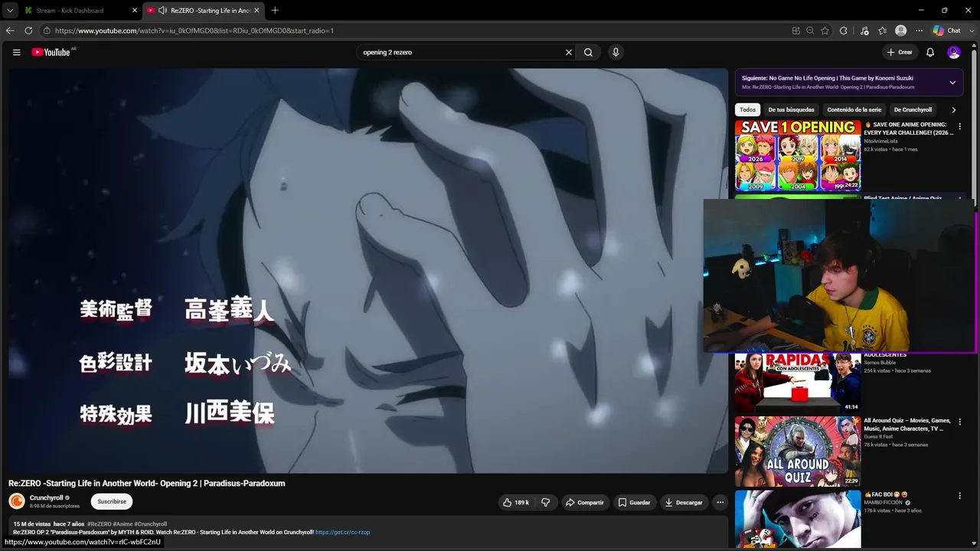Select the Contenido de la serie chip
This screenshot has height=551, width=980.
(x=854, y=109)
